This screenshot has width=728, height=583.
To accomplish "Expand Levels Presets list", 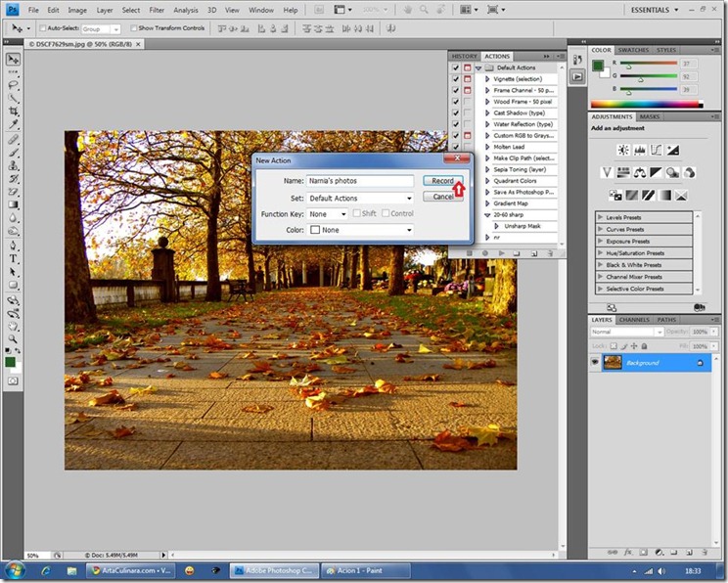I will [x=601, y=217].
